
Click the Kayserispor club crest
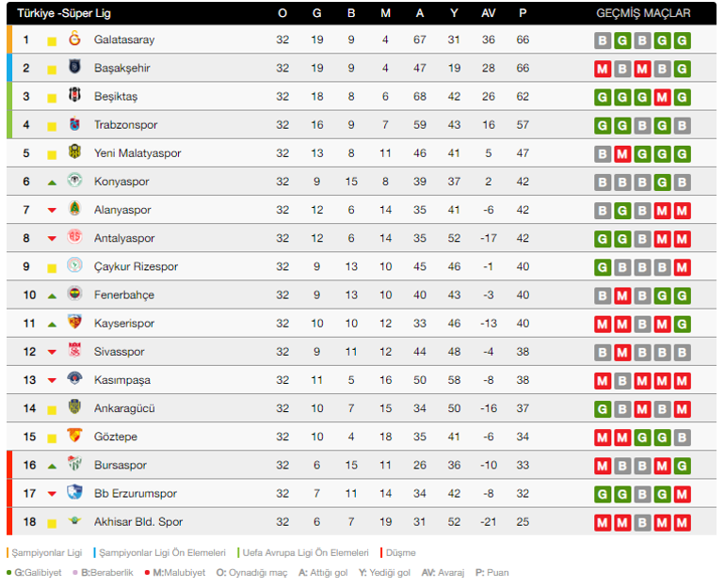click(x=74, y=323)
